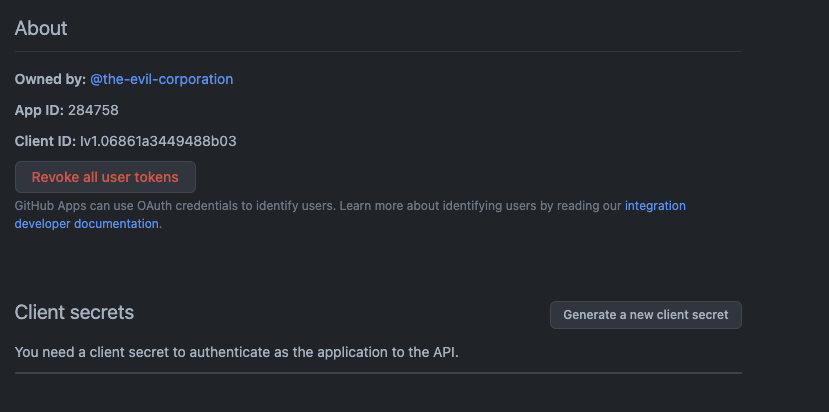
Task: Generate a new client secret
Action: [x=645, y=314]
